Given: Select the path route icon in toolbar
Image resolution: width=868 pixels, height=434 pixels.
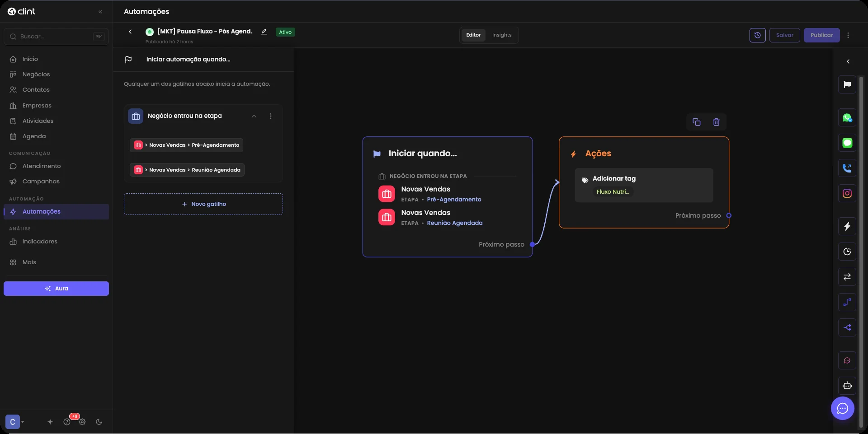Looking at the screenshot, I should [847, 302].
